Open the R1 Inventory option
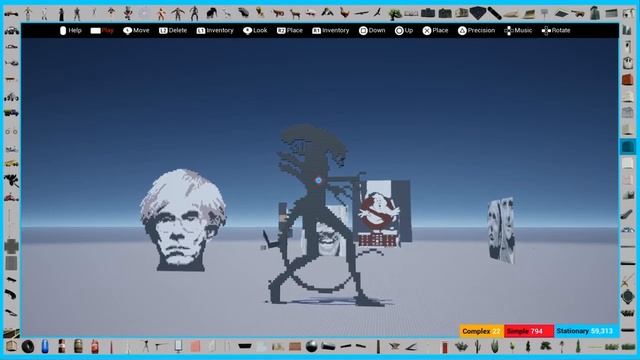640x360 pixels. [x=331, y=31]
